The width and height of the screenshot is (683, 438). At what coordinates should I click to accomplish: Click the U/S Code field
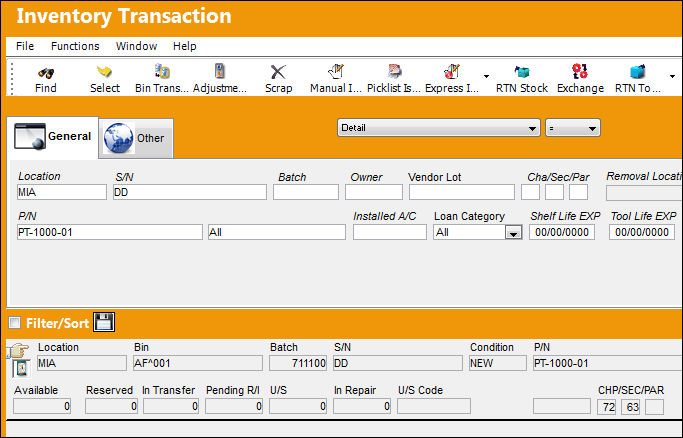pyautogui.click(x=434, y=406)
